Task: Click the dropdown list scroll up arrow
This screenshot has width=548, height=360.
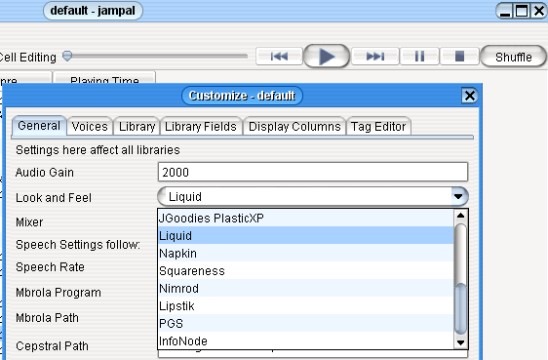Action: [461, 215]
